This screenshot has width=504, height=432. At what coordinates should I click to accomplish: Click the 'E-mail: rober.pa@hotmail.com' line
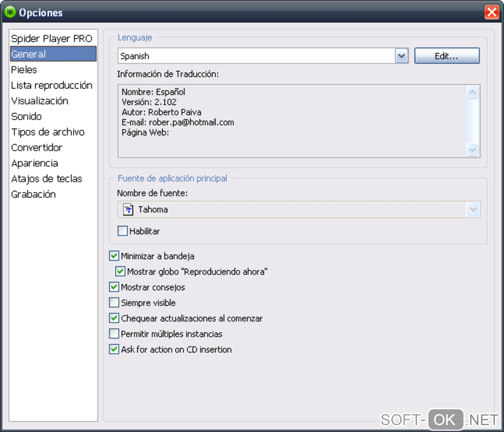(178, 122)
